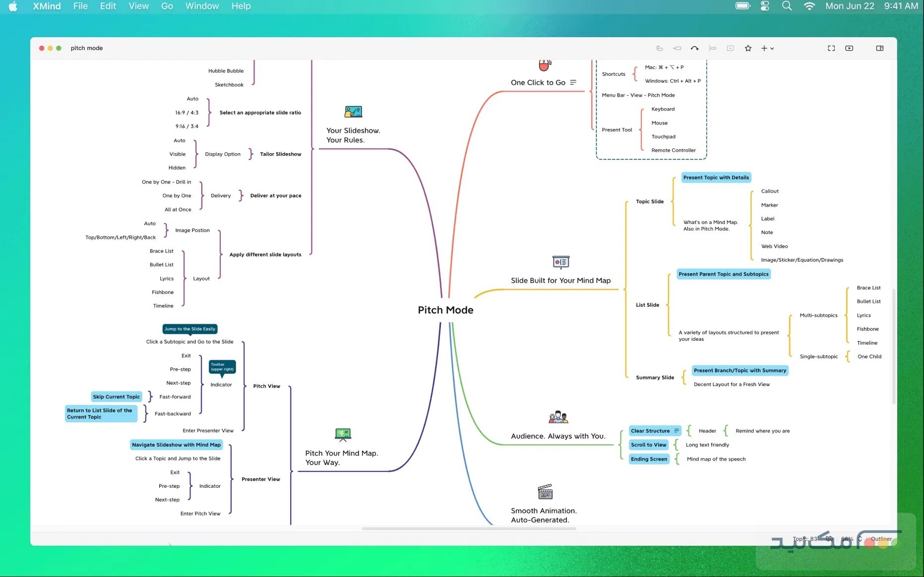
Task: Expand the note on Clear Structure topic
Action: (677, 431)
